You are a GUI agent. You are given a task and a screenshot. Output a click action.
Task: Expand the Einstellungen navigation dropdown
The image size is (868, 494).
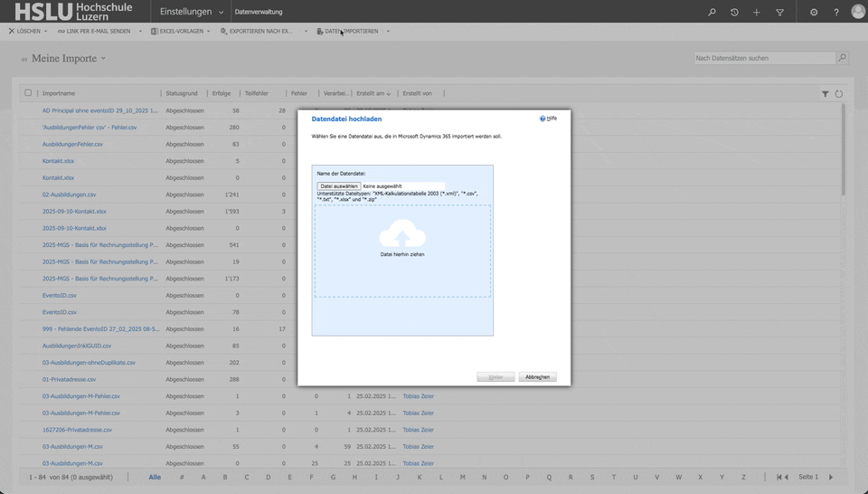pyautogui.click(x=221, y=12)
